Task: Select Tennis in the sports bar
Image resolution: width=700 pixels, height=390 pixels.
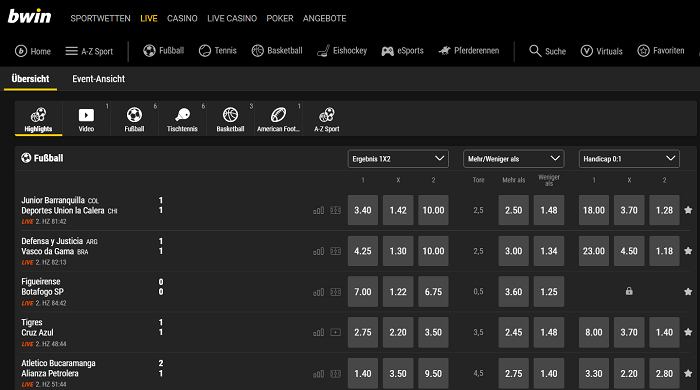Action: 217,51
